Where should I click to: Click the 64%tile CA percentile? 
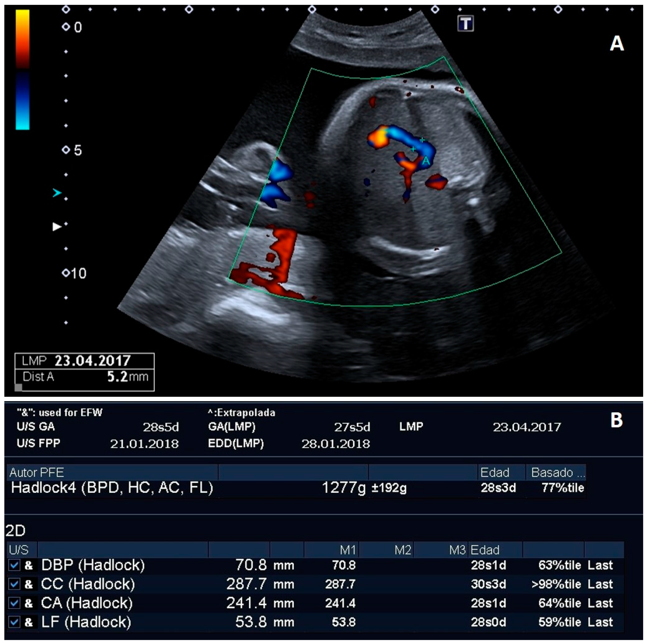click(560, 603)
